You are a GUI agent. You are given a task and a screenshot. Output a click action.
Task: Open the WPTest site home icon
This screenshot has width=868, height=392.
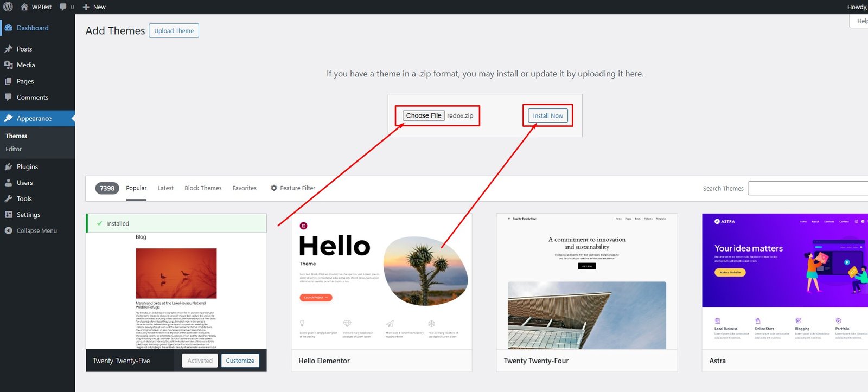(x=24, y=7)
